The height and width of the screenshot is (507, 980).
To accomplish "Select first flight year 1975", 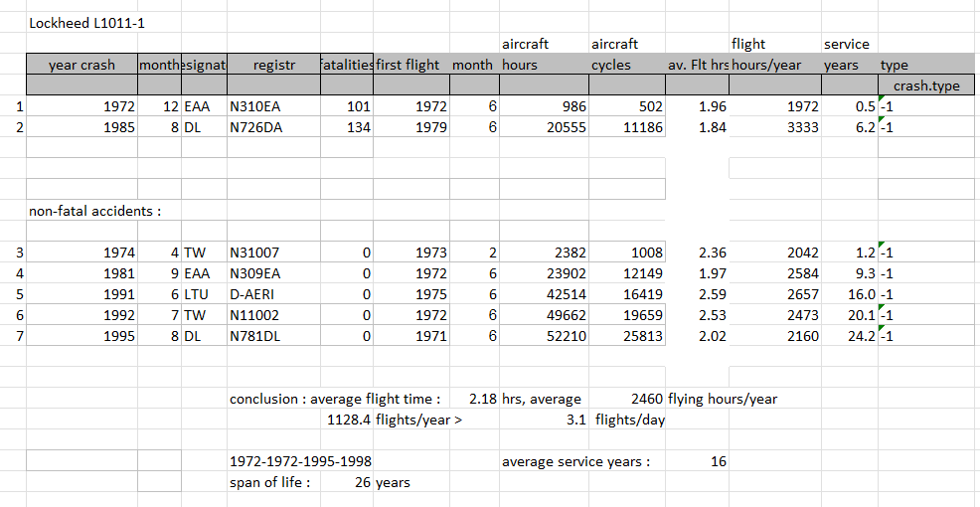I will pos(411,294).
